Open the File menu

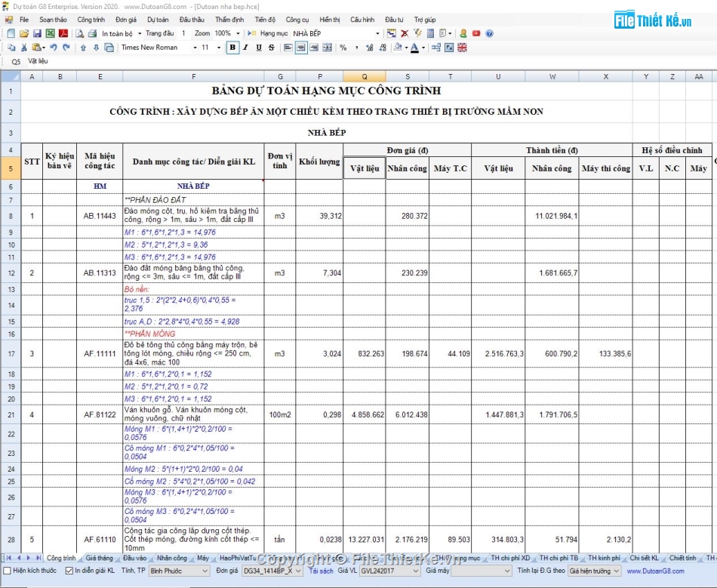pos(24,20)
